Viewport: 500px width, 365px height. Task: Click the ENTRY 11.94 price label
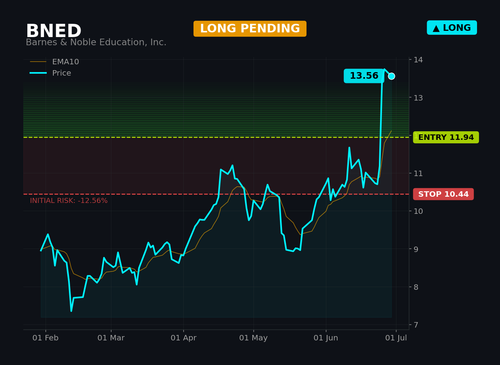[x=446, y=137]
